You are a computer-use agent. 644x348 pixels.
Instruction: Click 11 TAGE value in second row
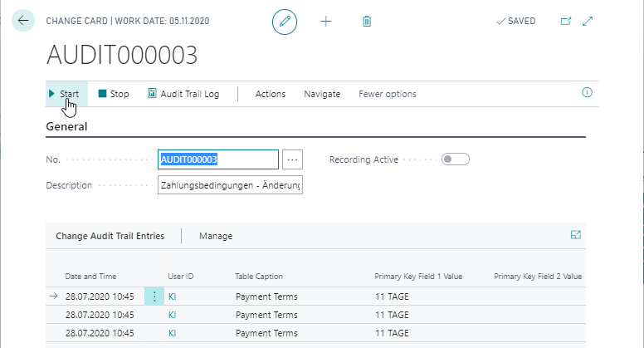pyautogui.click(x=392, y=315)
